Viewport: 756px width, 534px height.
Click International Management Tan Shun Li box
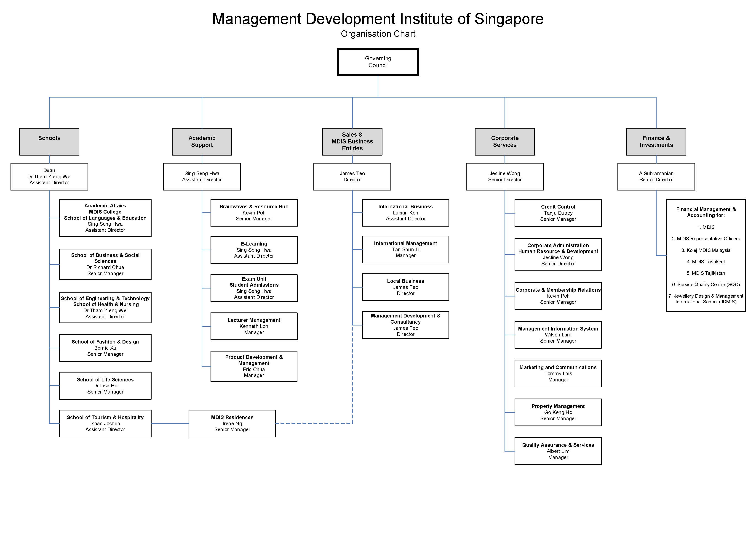point(406,249)
